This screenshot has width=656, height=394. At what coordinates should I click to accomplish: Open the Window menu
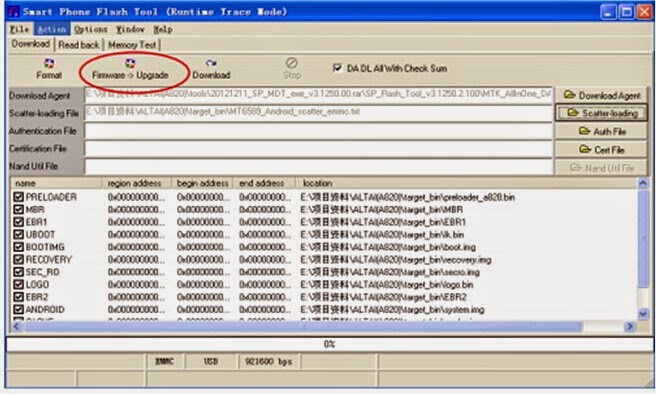coord(130,29)
